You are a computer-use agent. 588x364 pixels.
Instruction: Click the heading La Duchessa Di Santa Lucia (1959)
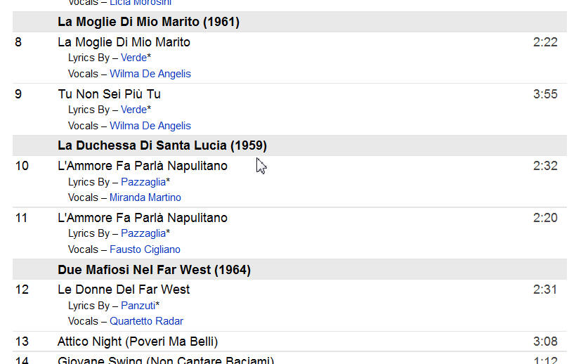[x=162, y=145]
